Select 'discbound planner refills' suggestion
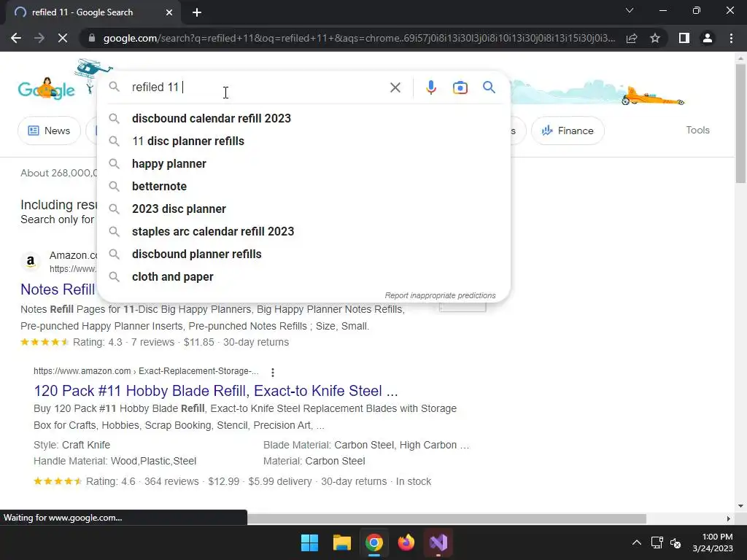The width and height of the screenshot is (747, 560). (x=303, y=254)
